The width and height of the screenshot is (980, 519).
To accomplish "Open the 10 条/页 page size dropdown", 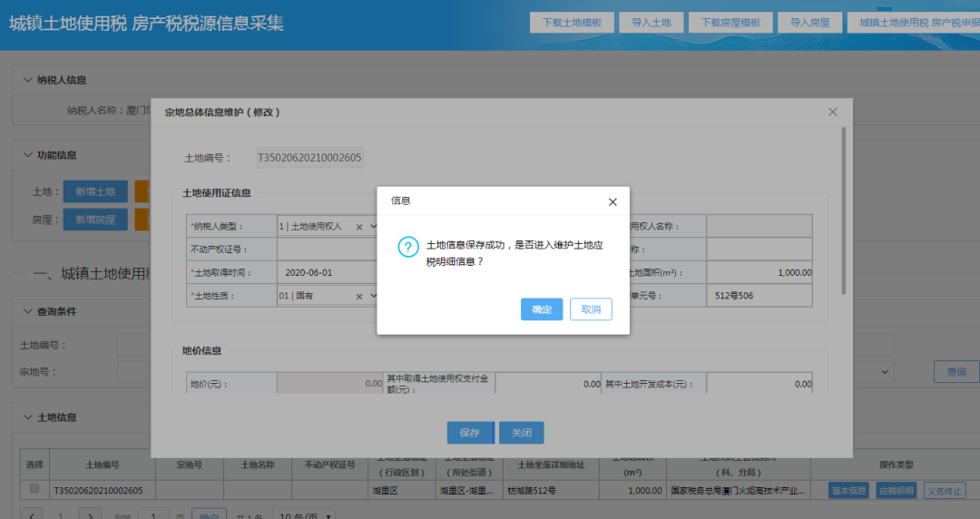I will (304, 515).
